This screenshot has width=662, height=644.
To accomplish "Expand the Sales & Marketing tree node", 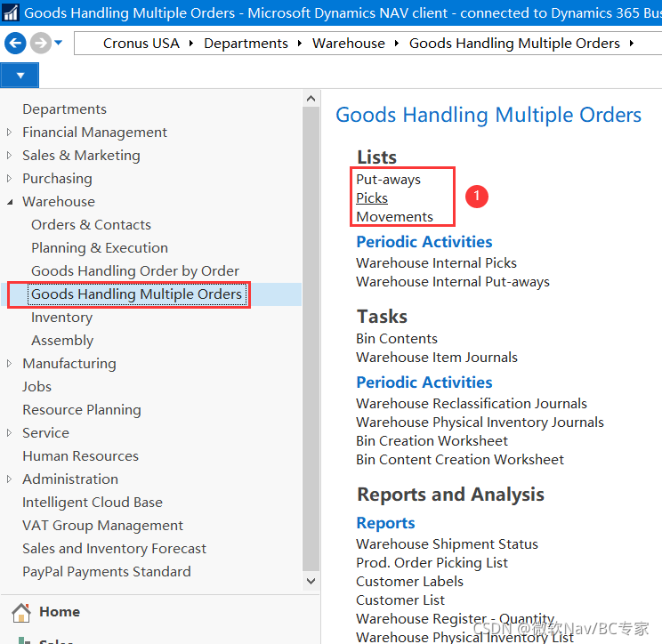I will point(9,156).
